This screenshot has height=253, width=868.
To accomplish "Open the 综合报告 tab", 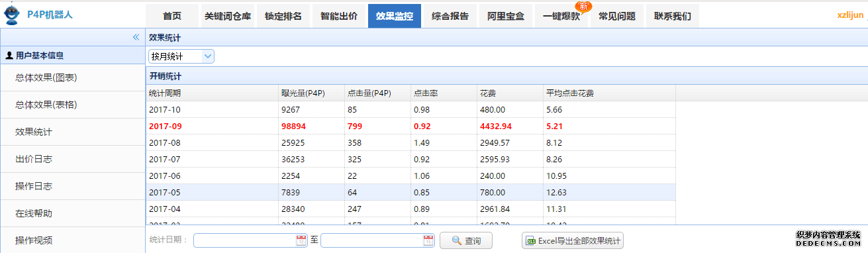I will click(450, 16).
